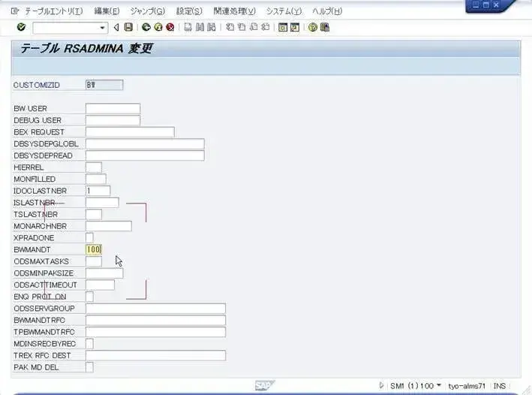Click the green checkmark Enter icon
Viewport: 532px width, 395px height.
coord(21,27)
